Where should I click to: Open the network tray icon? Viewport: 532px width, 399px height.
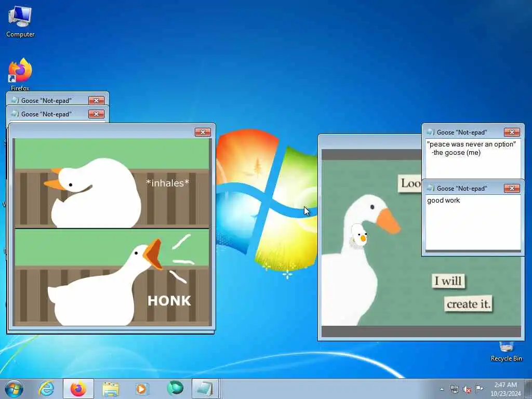454,390
